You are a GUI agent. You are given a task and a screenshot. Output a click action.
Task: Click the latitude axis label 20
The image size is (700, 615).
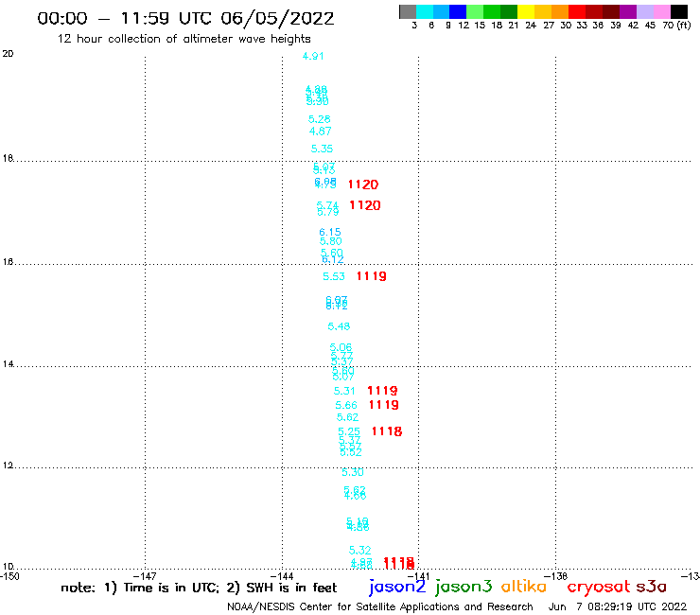click(8, 54)
